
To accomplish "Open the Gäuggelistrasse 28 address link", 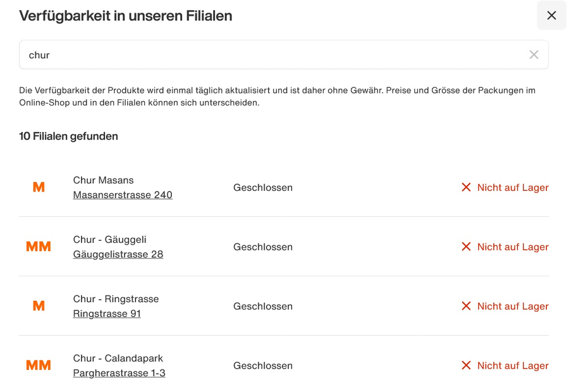I will (118, 254).
